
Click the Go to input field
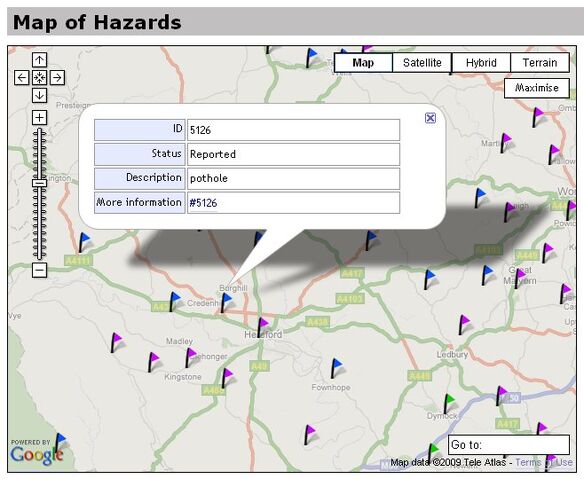(509, 445)
